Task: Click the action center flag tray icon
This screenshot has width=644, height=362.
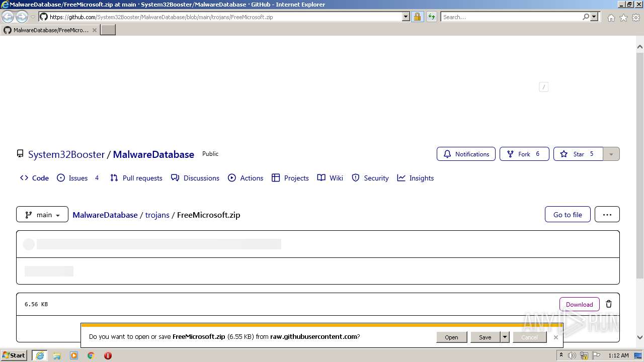Action: pyautogui.click(x=596, y=355)
